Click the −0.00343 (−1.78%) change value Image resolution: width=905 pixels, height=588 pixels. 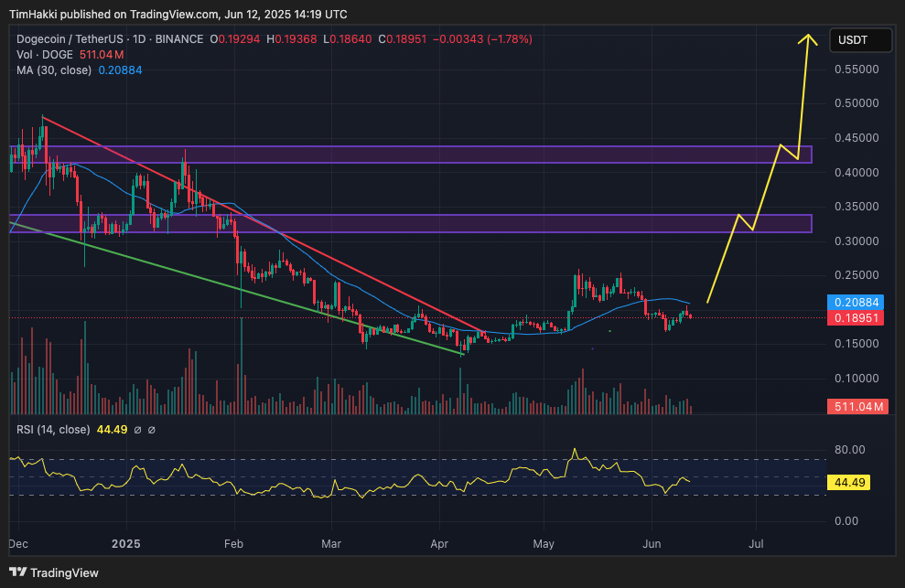pyautogui.click(x=482, y=39)
